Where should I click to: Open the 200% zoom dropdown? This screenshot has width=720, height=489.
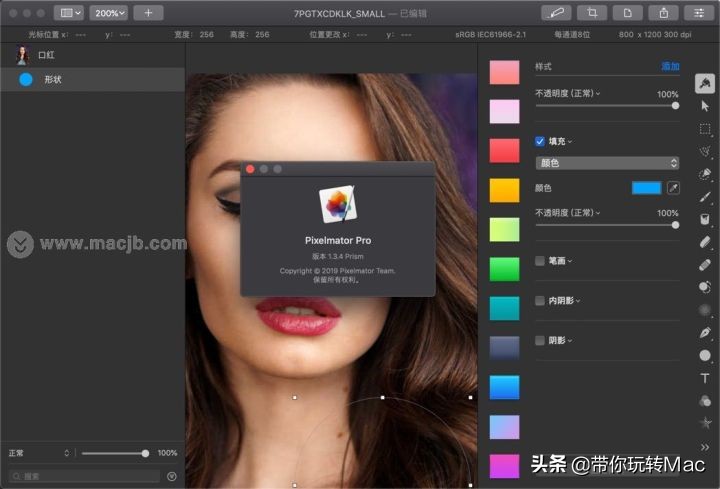(109, 13)
